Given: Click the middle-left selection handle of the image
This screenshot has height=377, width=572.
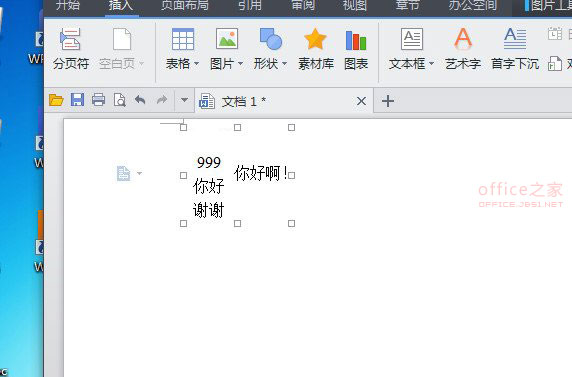Looking at the screenshot, I should (x=183, y=176).
